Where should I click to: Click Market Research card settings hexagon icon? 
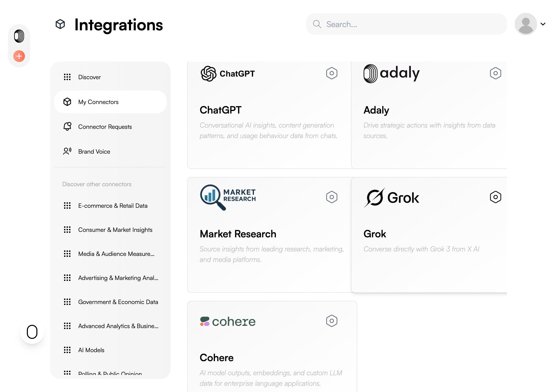click(x=331, y=197)
